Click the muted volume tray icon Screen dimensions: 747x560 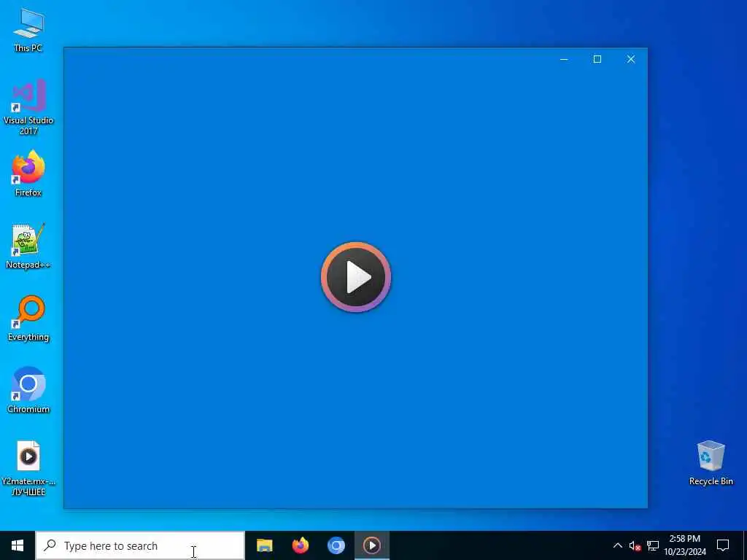(x=635, y=545)
